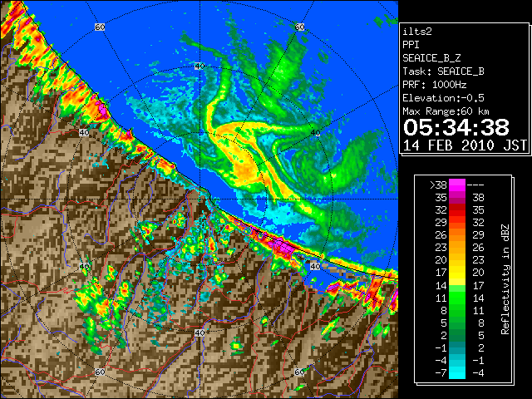Click the '40' ring label inside the green sea-ice echo
532x399 pixels.
[315, 133]
